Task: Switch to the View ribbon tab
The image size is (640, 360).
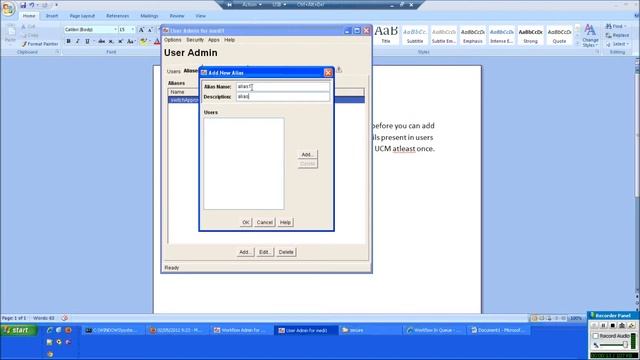Action: (200, 16)
